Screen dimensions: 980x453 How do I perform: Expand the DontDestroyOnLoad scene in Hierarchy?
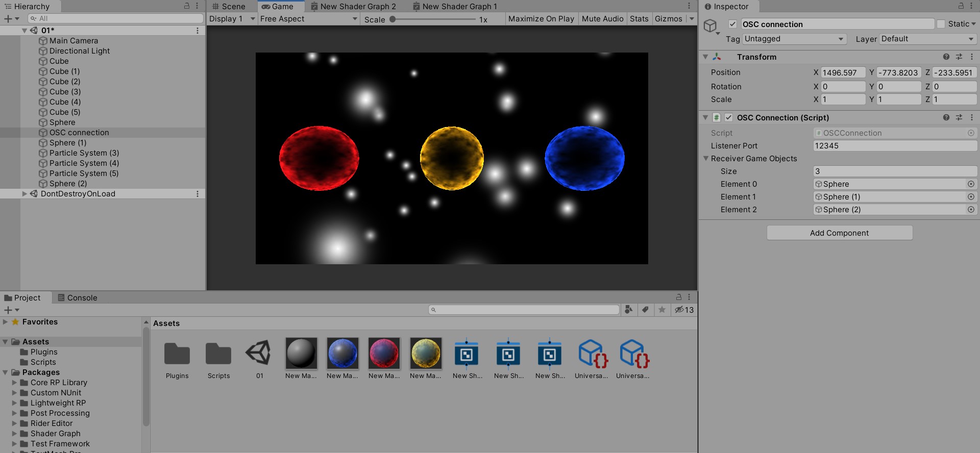(x=24, y=194)
